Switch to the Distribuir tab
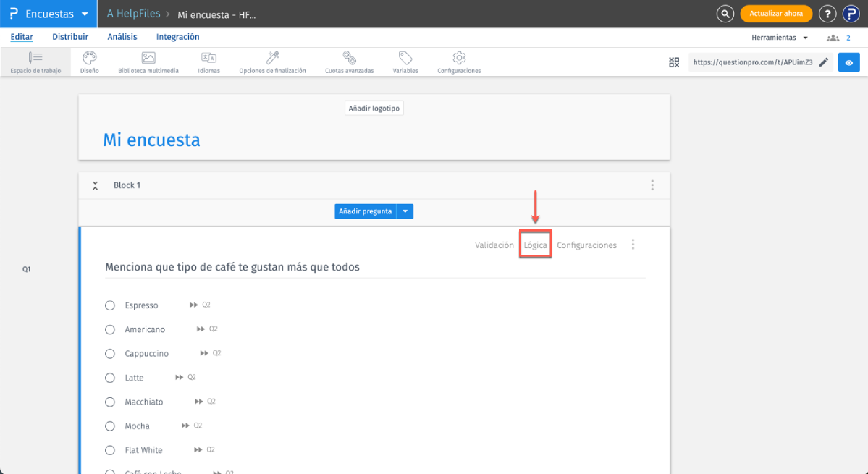868x474 pixels. coord(70,37)
